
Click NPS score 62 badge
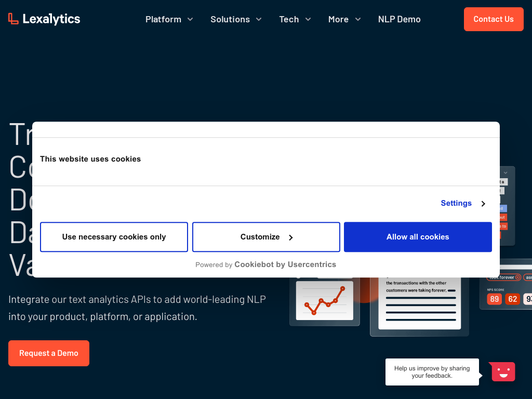tap(512, 299)
